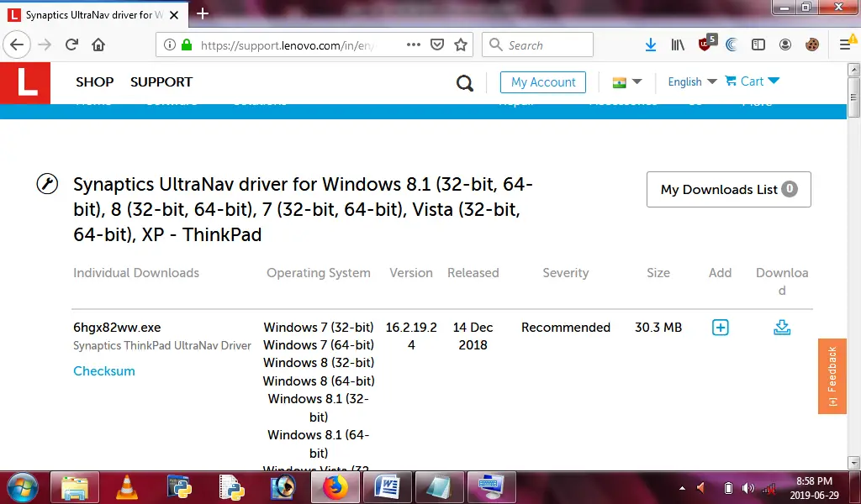The height and width of the screenshot is (504, 861).
Task: Click the page scrollbar up arrow
Action: point(853,70)
